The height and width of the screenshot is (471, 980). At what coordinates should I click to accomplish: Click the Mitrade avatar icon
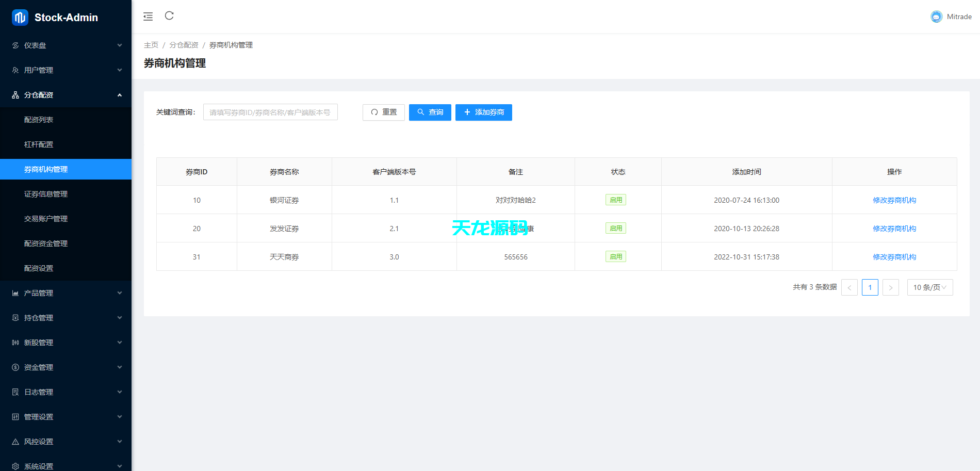pos(936,16)
